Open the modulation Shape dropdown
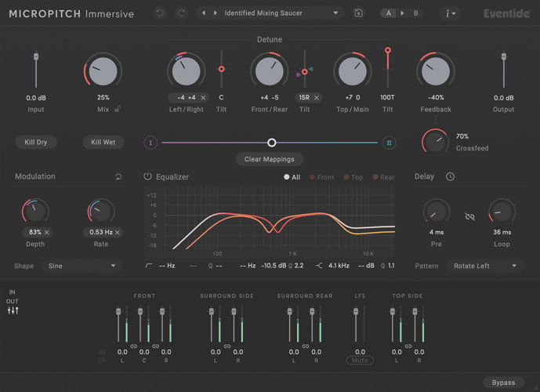 coord(82,266)
